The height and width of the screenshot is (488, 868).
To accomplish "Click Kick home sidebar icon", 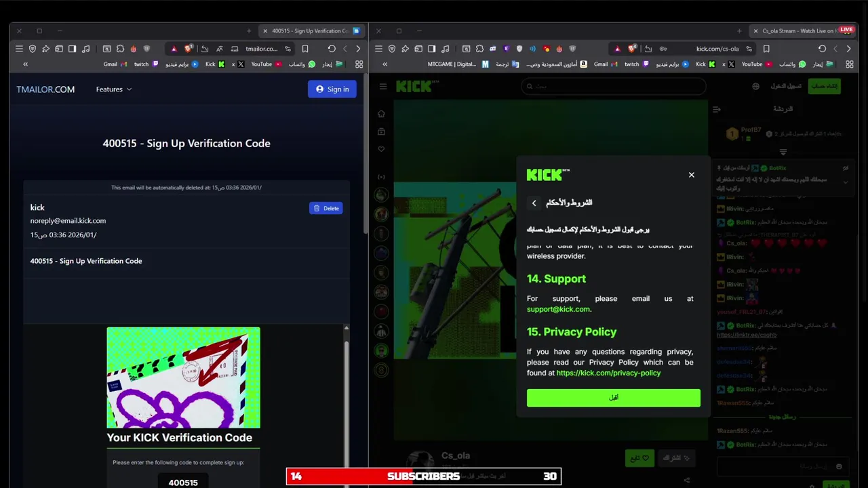I will (x=381, y=114).
